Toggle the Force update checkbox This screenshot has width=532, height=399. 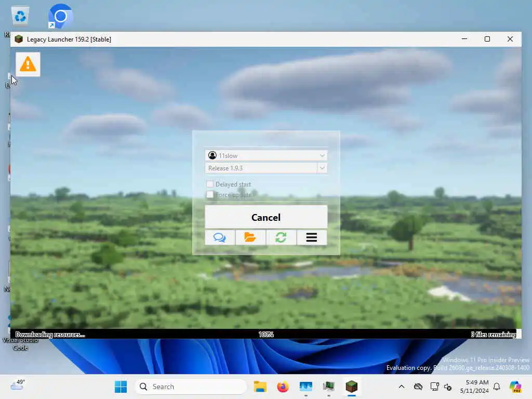click(x=210, y=194)
